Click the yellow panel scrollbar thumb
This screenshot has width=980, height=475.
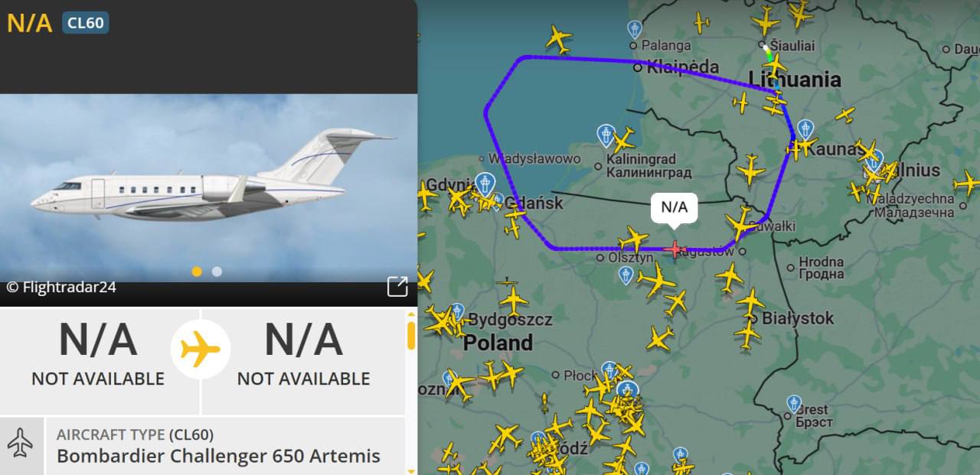[x=411, y=336]
